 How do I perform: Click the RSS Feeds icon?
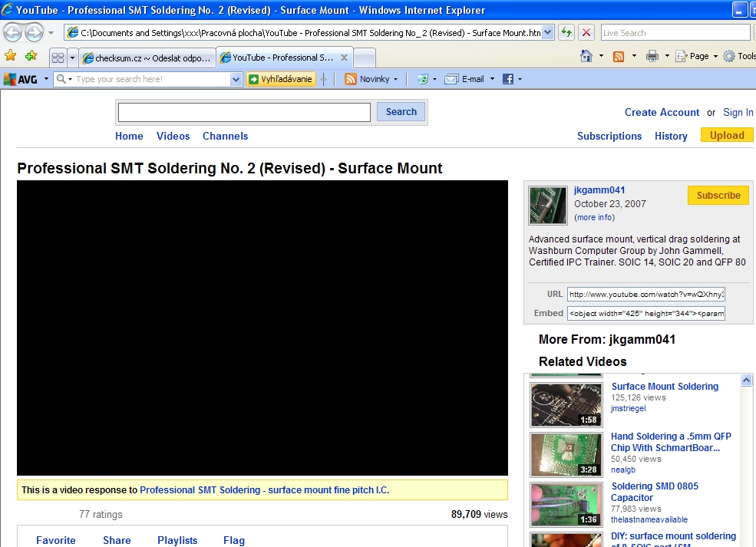coord(619,56)
